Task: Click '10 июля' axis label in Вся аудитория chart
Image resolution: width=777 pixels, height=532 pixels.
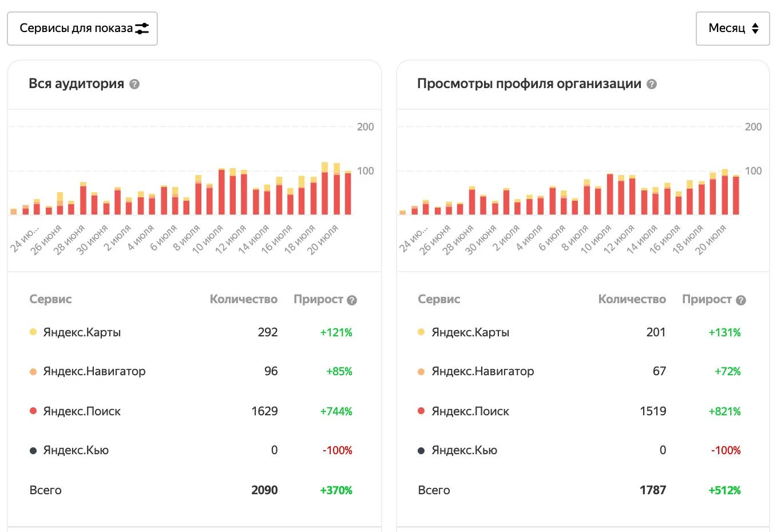Action: 208,239
